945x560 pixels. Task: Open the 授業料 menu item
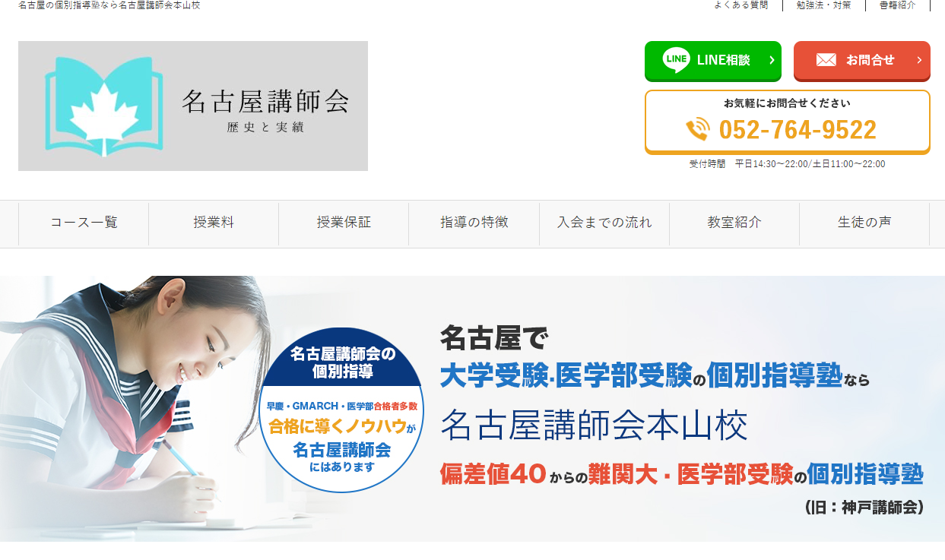click(x=214, y=223)
